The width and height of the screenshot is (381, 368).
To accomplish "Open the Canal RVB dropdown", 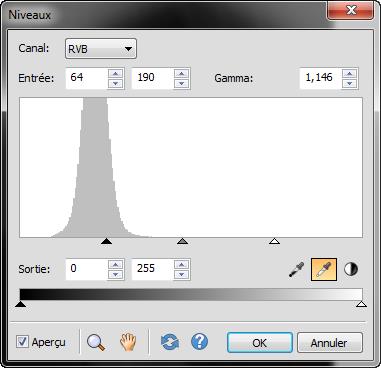I will click(x=101, y=49).
